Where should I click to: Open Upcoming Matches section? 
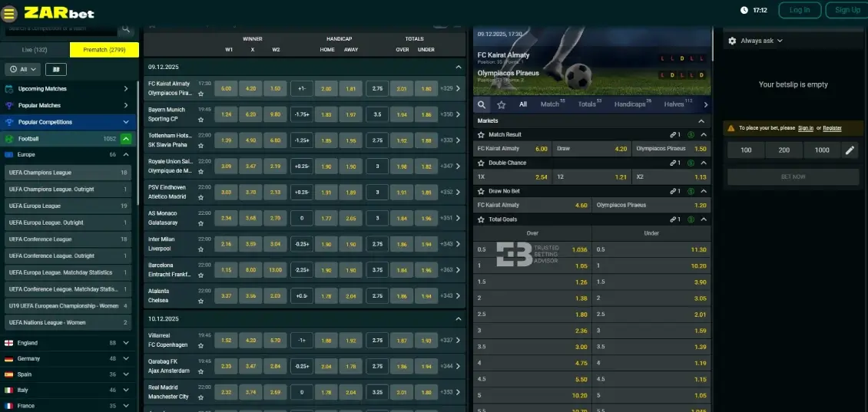click(68, 88)
